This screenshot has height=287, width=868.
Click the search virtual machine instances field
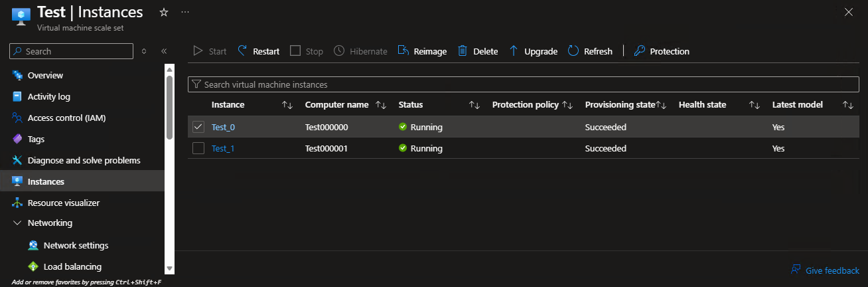point(524,84)
